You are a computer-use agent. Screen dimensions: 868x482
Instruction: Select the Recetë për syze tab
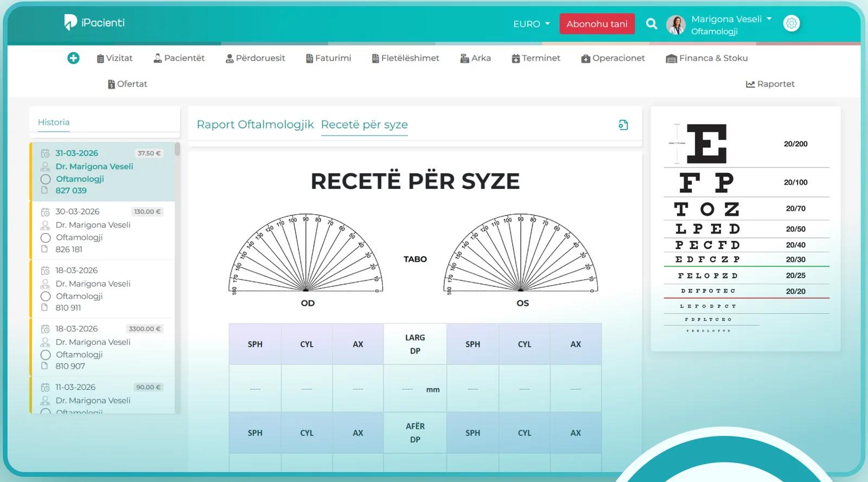pyautogui.click(x=364, y=125)
